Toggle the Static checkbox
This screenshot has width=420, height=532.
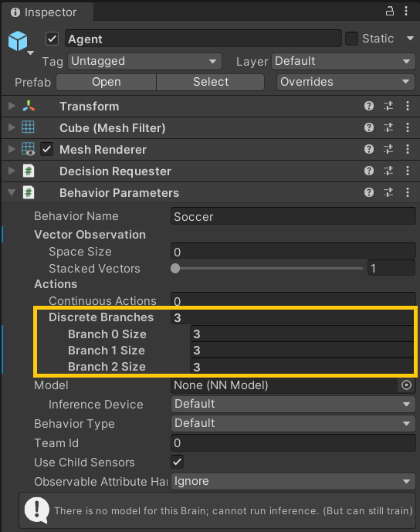351,39
